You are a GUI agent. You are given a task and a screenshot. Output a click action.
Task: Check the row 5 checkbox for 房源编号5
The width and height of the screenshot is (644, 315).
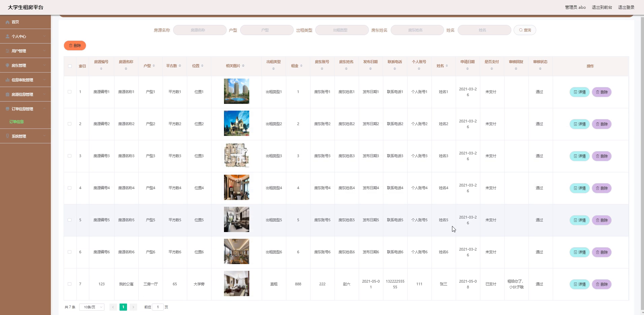pyautogui.click(x=70, y=220)
